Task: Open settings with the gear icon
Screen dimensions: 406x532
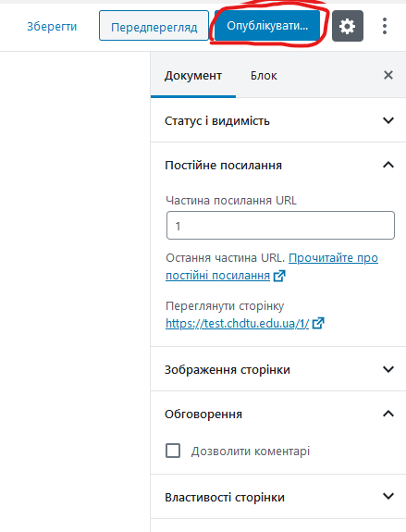Action: pos(348,26)
